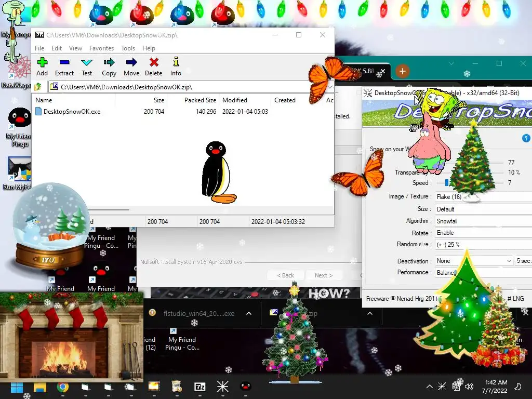Open the deactivation delay dropdown showing 5 sec.
Image resolution: width=532 pixels, height=399 pixels.
[523, 261]
